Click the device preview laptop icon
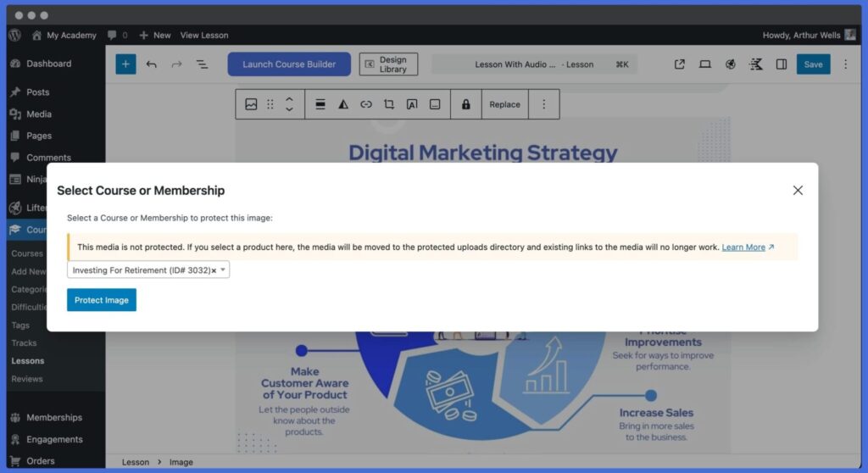 pyautogui.click(x=704, y=64)
